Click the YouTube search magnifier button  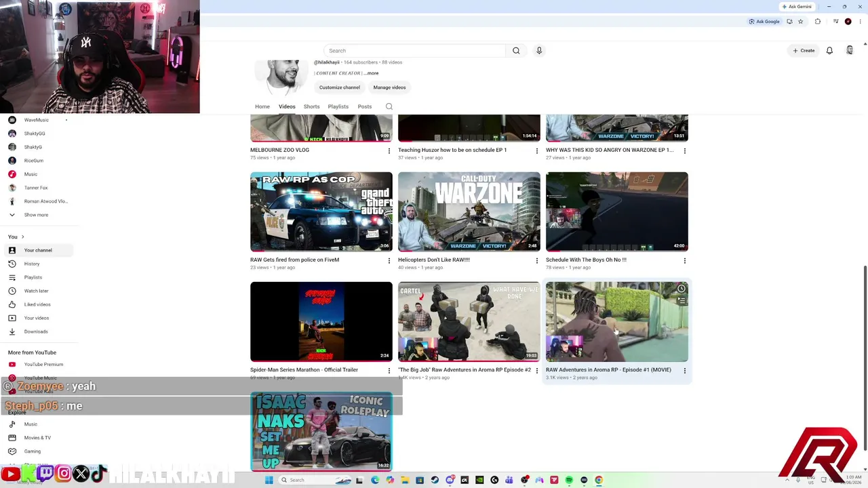516,51
